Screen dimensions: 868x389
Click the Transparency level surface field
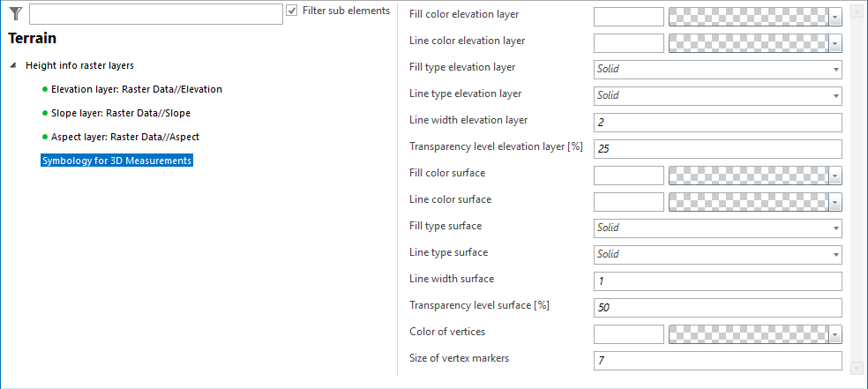[717, 308]
